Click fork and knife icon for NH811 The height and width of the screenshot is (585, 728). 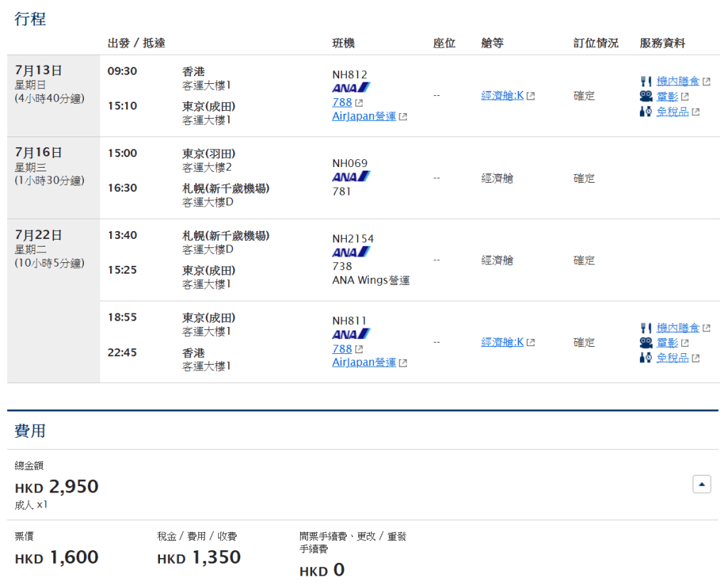click(x=646, y=328)
